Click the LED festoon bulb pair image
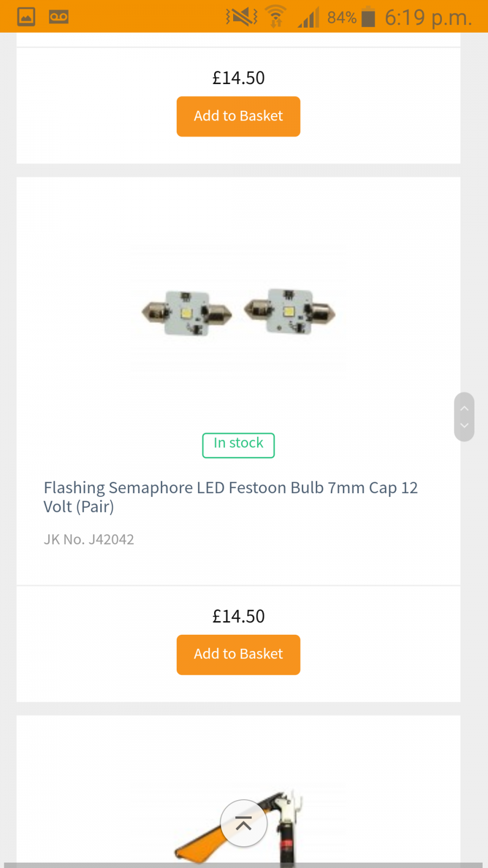Screen dimensions: 488x868 (238, 312)
